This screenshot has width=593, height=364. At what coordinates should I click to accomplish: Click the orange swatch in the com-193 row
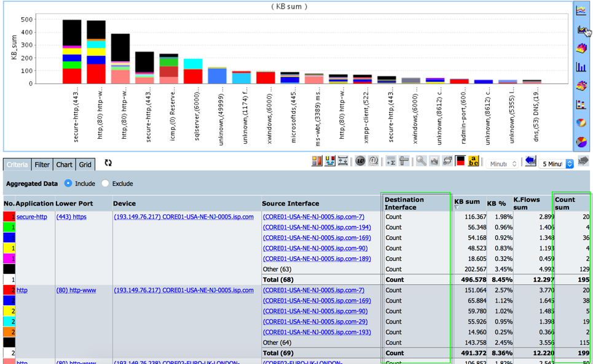[x=9, y=332]
